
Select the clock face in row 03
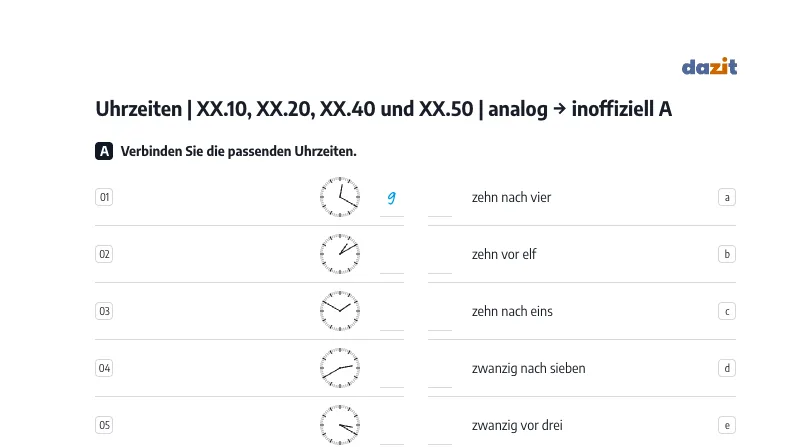[x=340, y=311]
